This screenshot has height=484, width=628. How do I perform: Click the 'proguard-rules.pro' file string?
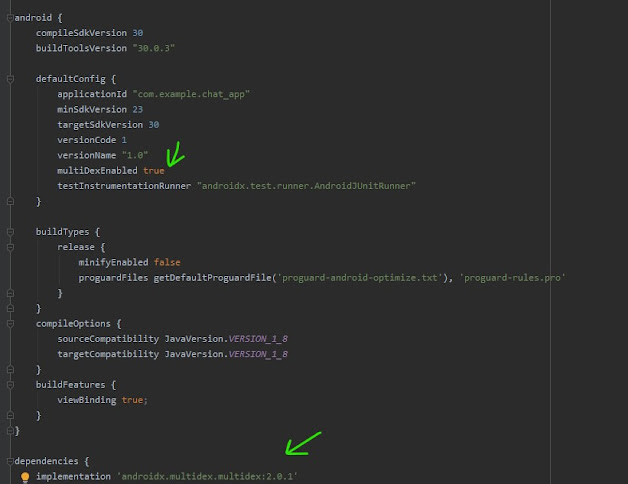pyautogui.click(x=512, y=277)
